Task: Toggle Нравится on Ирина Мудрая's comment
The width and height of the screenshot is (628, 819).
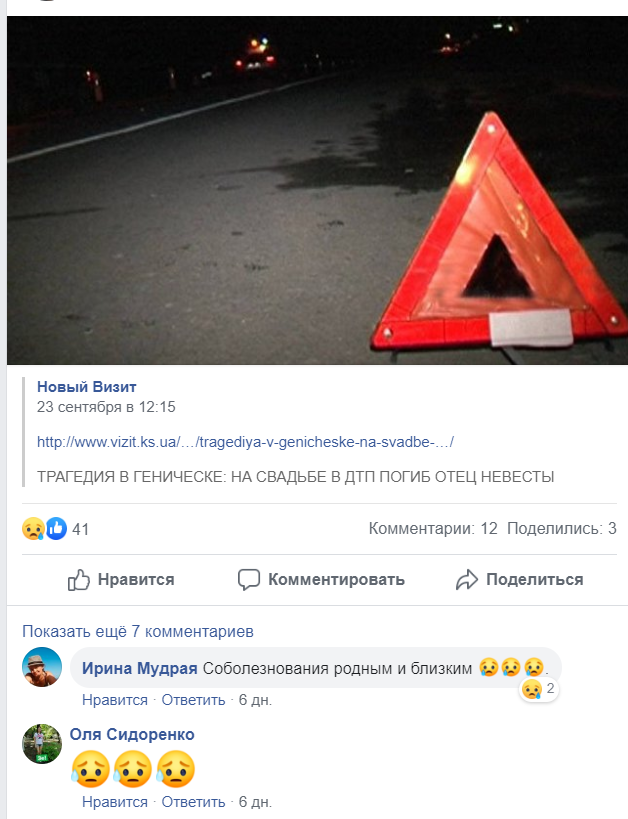Action: [x=115, y=700]
